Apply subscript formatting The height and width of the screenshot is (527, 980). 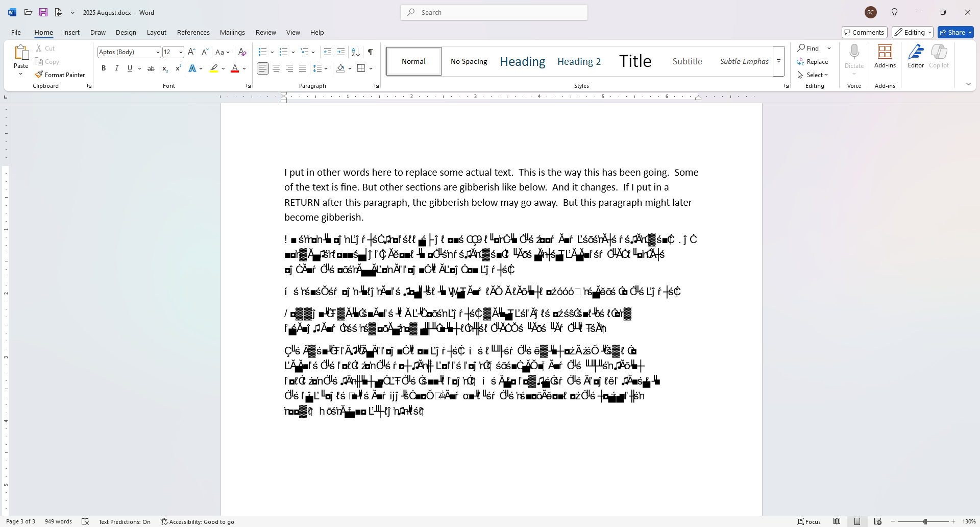[x=164, y=68]
